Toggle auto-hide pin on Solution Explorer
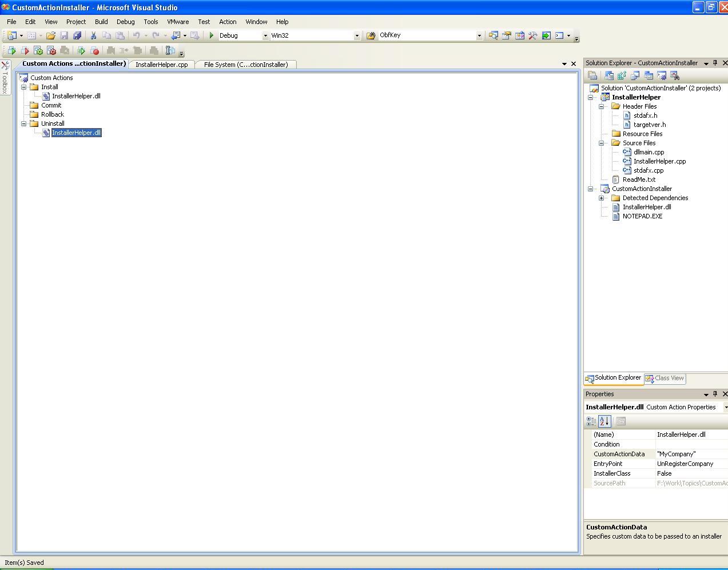 [715, 63]
